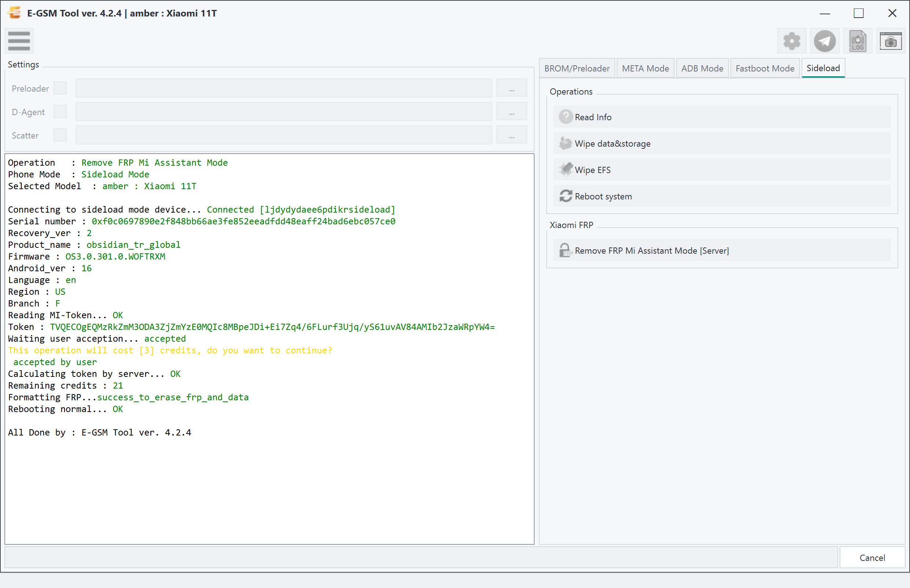
Task: Open the hamburger menu
Action: [19, 41]
